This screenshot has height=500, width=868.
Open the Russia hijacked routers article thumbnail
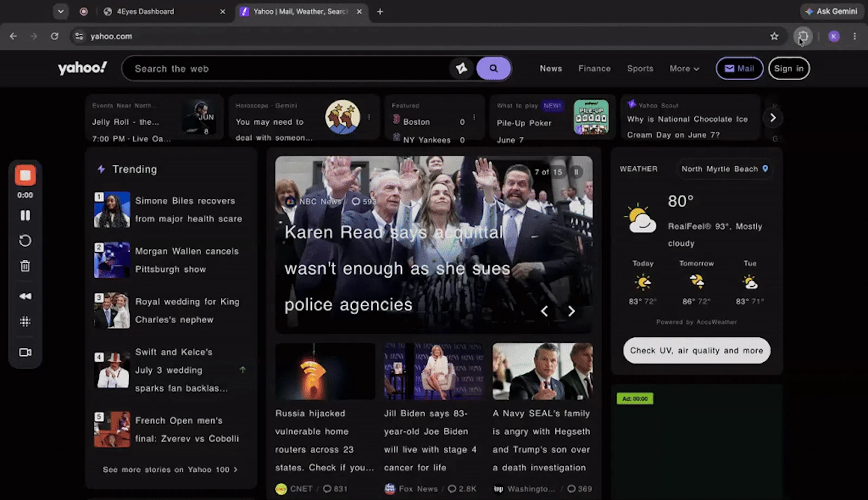point(325,371)
